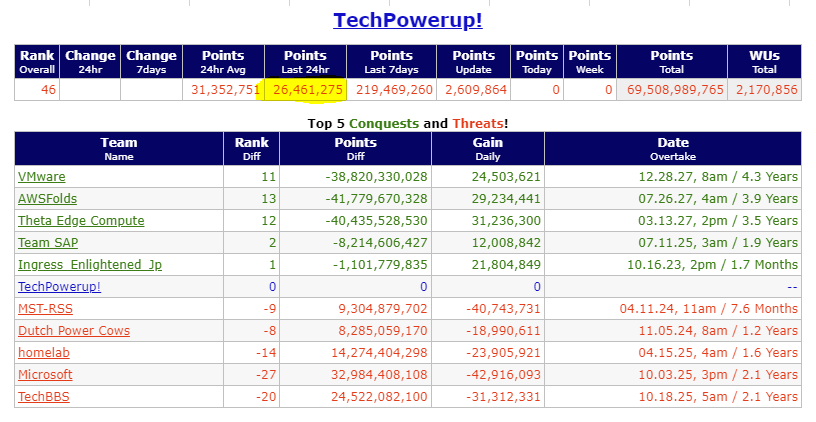The width and height of the screenshot is (816, 422).
Task: Open the TechPowerup! title link
Action: click(407, 20)
